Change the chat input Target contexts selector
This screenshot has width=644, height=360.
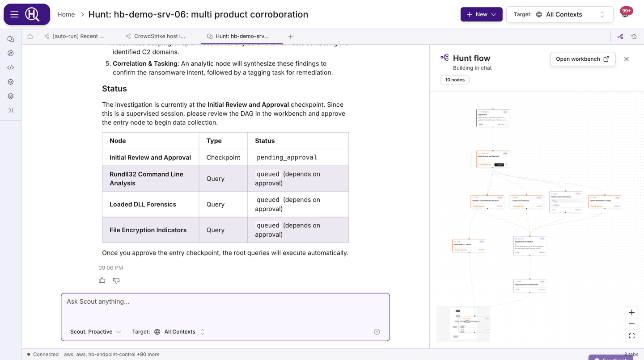[x=168, y=332]
